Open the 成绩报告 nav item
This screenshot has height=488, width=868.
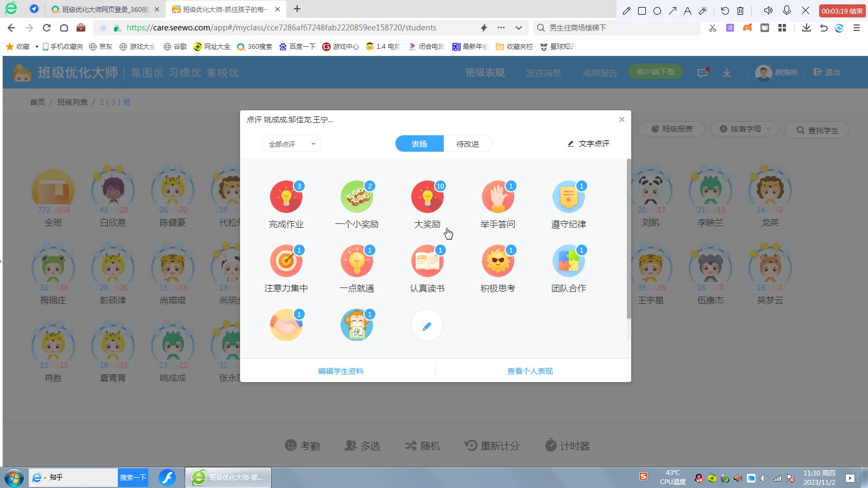600,73
